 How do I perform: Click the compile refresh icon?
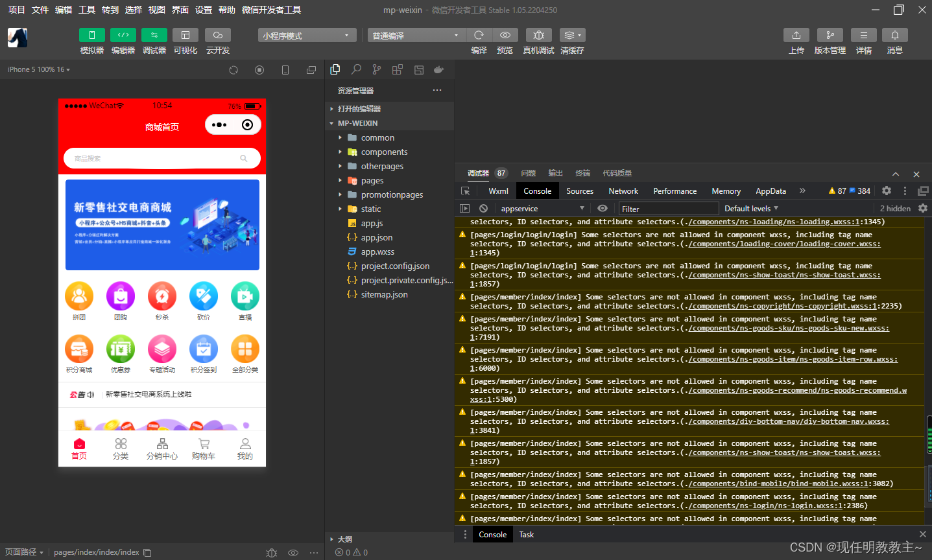479,35
